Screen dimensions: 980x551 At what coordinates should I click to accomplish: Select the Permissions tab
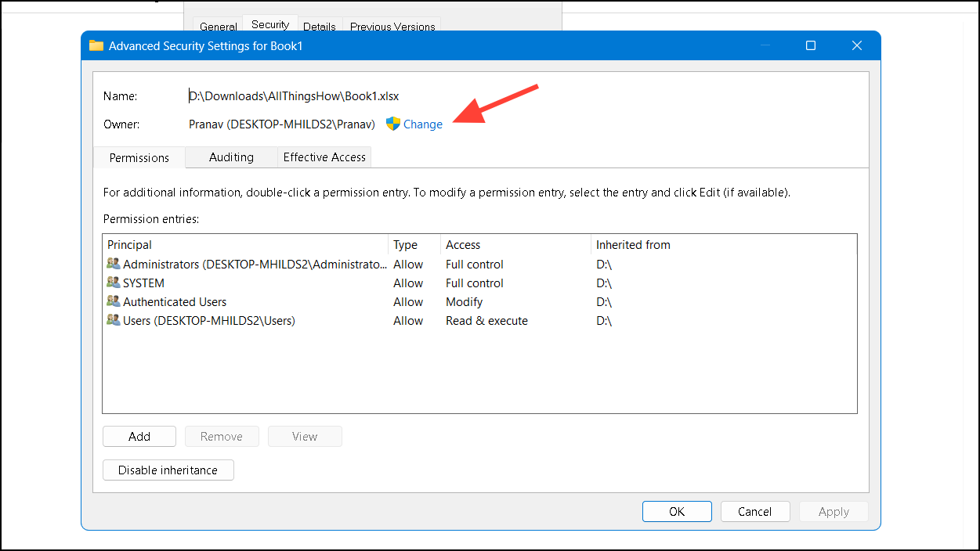(139, 157)
